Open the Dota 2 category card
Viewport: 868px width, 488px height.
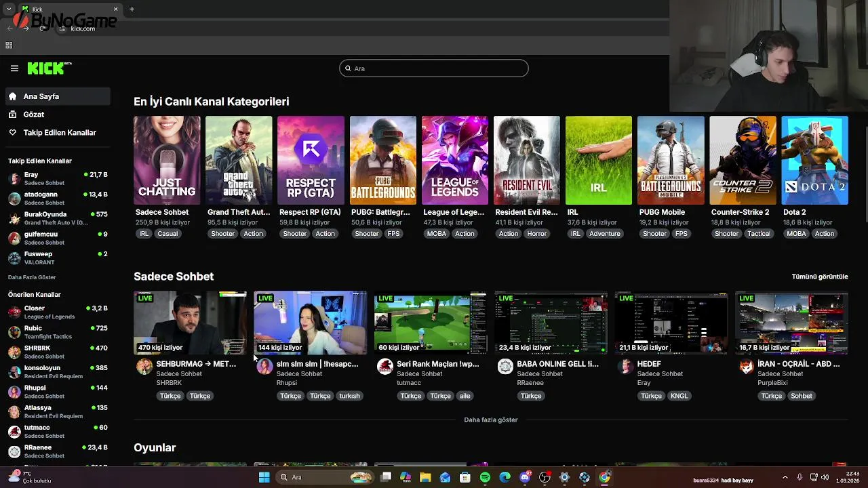point(814,161)
